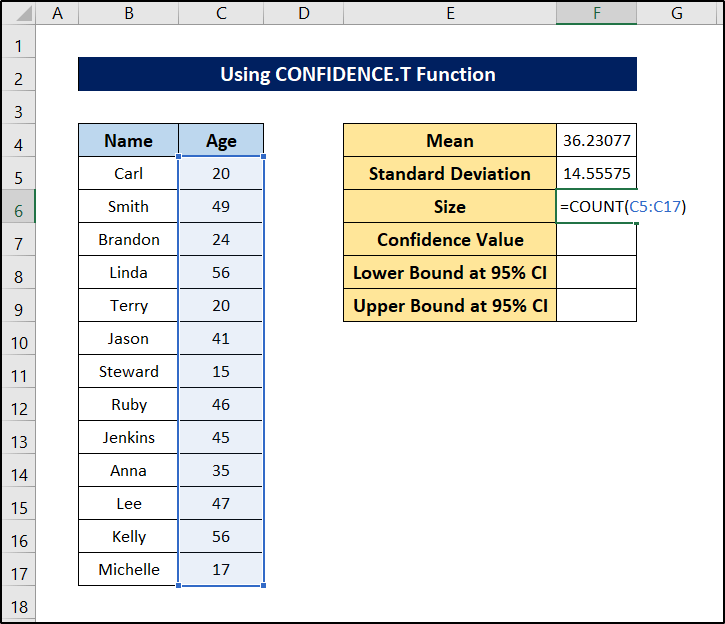Click the Standard Deviation value 14.55575
Screen dimensions: 725x624
point(596,174)
